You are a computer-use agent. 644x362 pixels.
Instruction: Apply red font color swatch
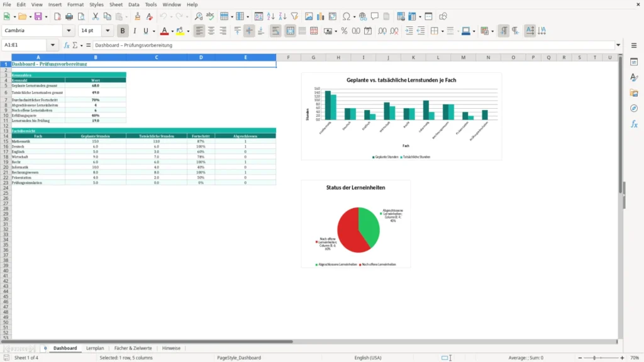click(x=164, y=31)
